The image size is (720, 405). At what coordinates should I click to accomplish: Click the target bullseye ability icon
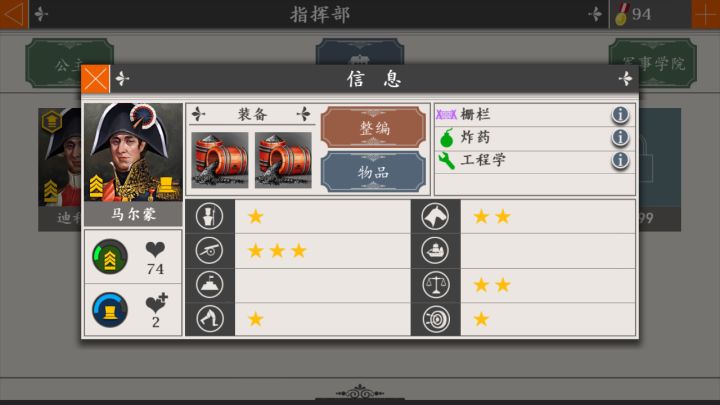coord(435,319)
